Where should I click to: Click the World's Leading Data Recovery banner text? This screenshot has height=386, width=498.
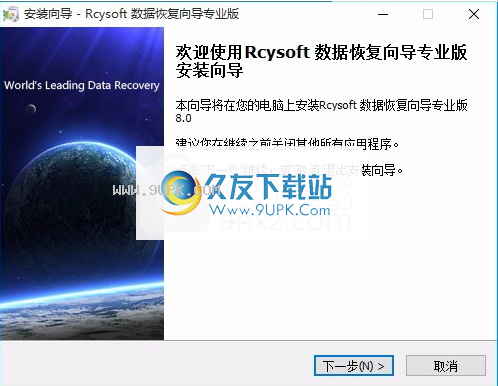coord(82,85)
